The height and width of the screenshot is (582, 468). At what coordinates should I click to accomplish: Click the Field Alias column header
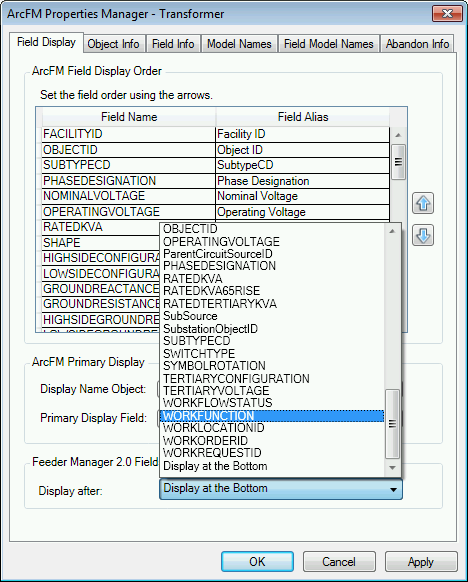click(x=303, y=117)
